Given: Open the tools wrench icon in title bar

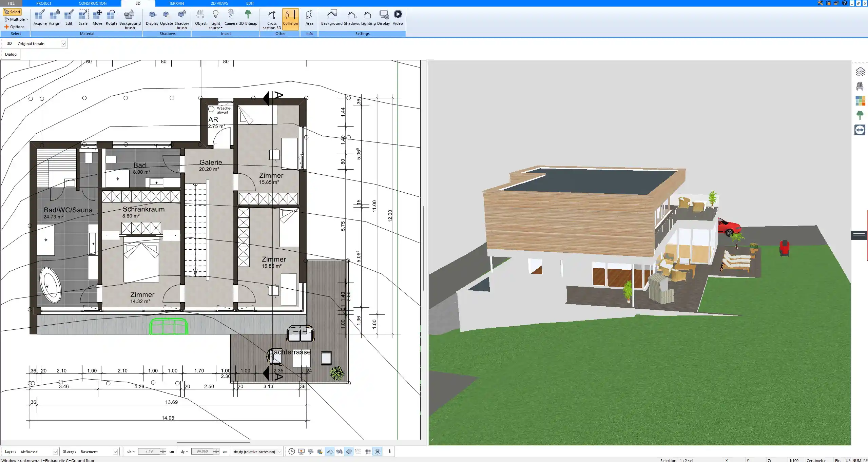Looking at the screenshot, I should [820, 3].
